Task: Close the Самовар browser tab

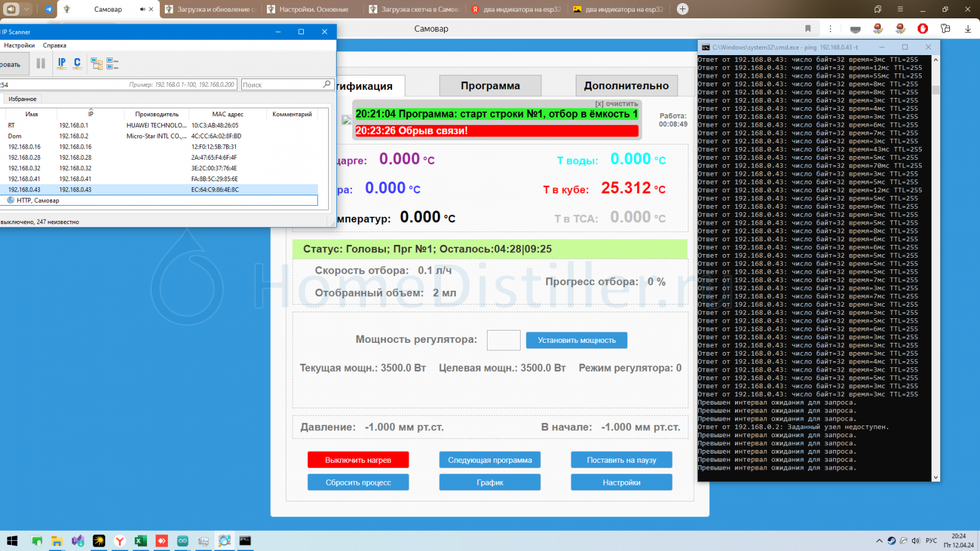Action: click(151, 9)
